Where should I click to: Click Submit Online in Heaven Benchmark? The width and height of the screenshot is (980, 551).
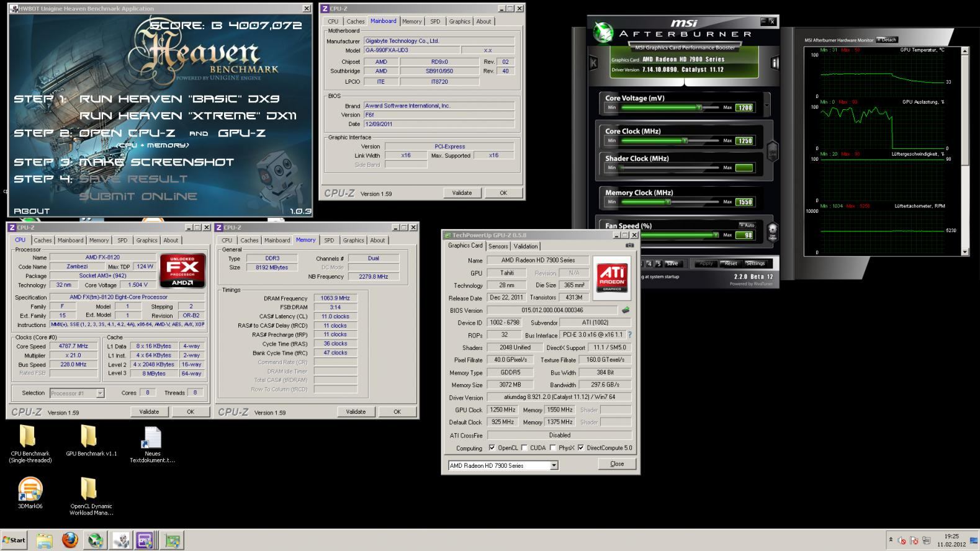138,196
